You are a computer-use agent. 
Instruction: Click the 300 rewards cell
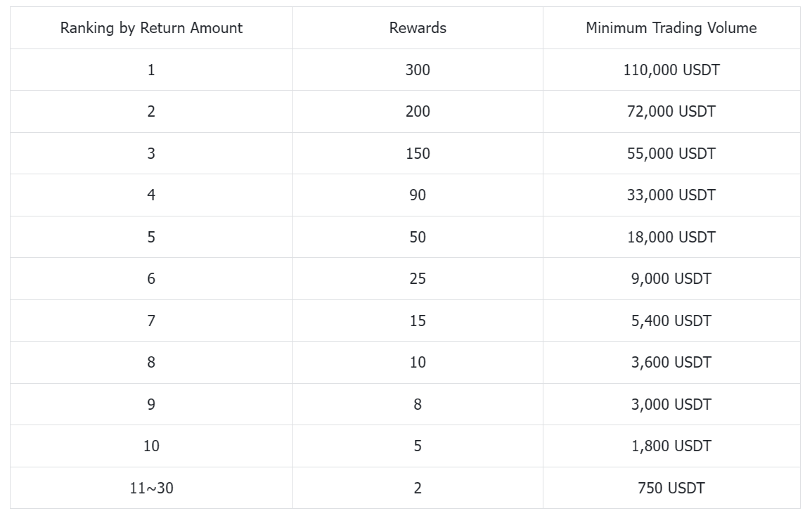[x=418, y=70]
